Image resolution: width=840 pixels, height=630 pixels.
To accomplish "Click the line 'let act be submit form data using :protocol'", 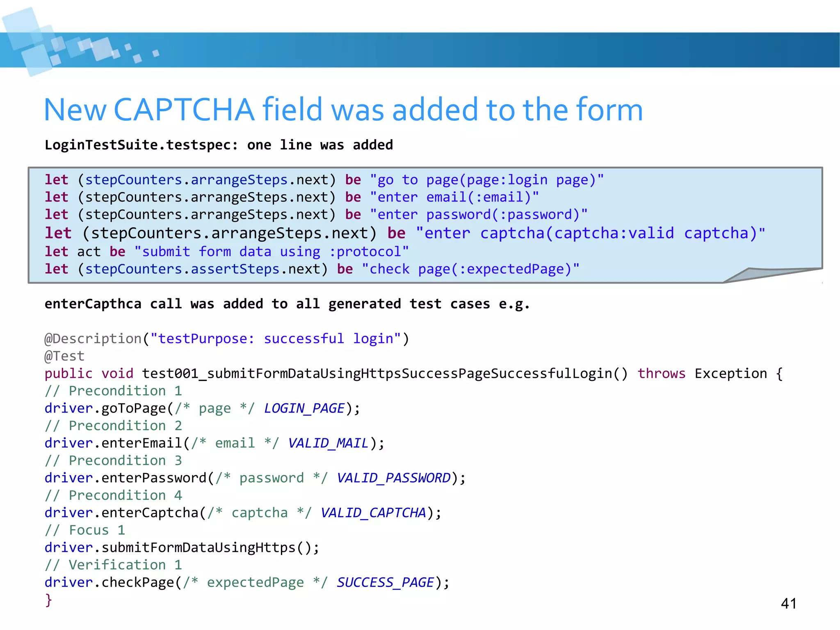I will tap(226, 252).
